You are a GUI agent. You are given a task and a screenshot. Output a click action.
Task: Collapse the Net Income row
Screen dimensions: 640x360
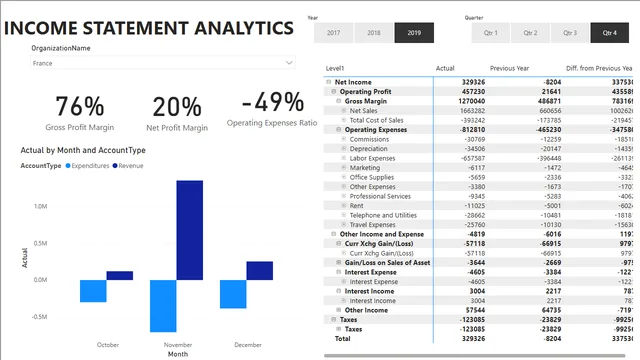click(329, 82)
